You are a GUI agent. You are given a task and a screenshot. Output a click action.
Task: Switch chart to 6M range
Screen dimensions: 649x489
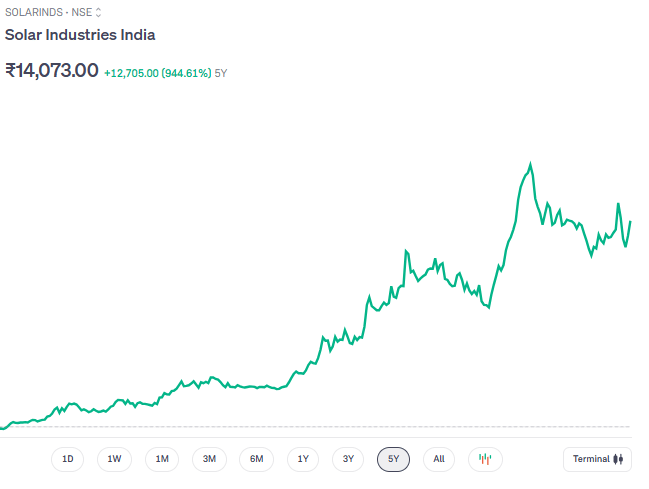pos(256,459)
